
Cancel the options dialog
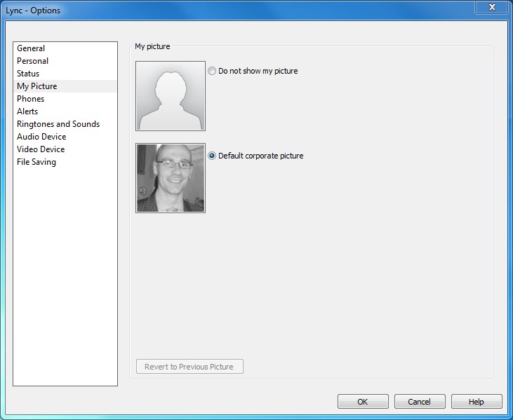pyautogui.click(x=420, y=401)
